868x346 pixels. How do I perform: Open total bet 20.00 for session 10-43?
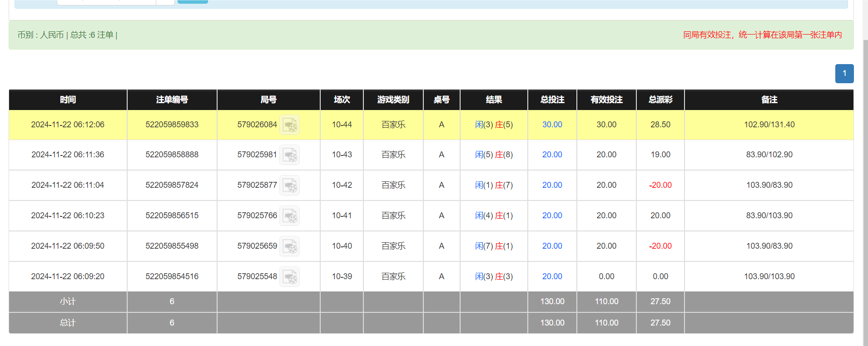tap(552, 155)
